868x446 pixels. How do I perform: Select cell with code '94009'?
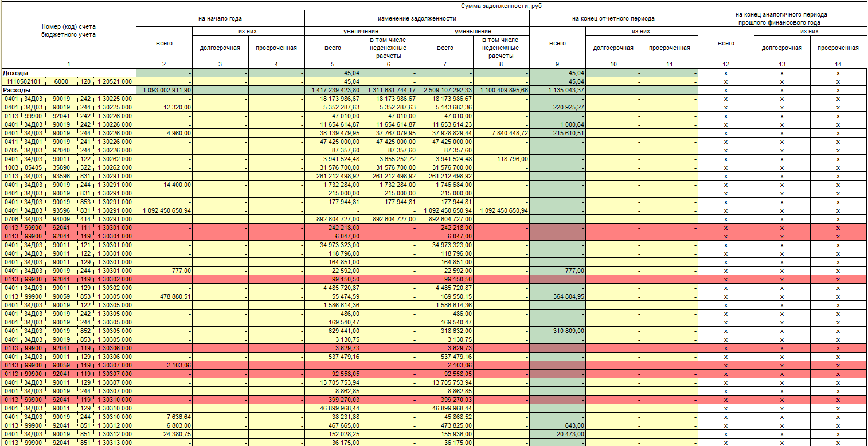(x=61, y=219)
